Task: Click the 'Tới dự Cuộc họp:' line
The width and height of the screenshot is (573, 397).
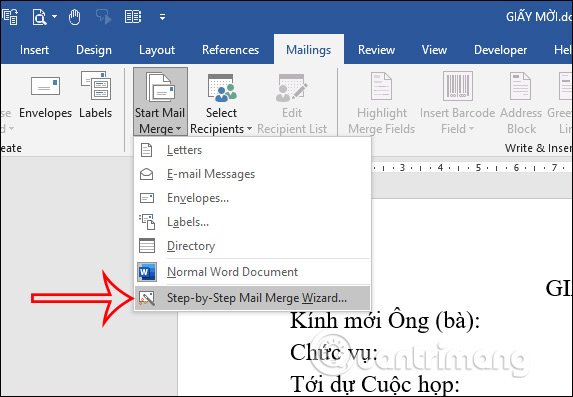Action: coord(375,384)
